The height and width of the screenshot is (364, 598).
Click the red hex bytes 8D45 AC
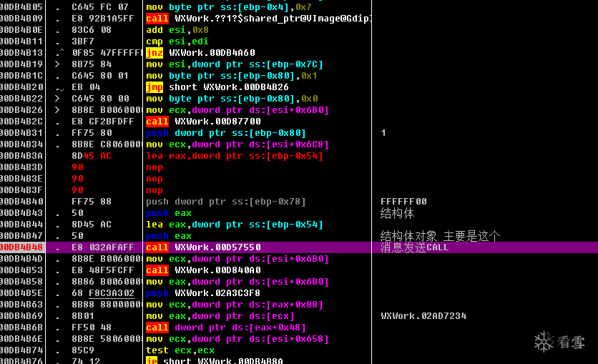tap(92, 156)
